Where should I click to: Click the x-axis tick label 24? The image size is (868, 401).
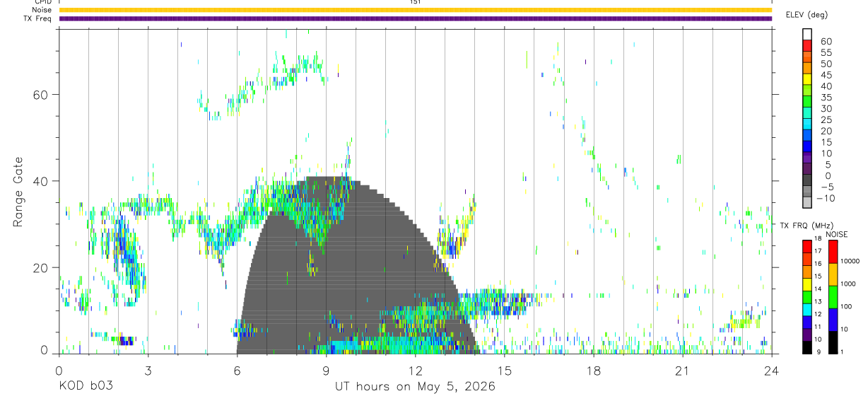coord(771,370)
